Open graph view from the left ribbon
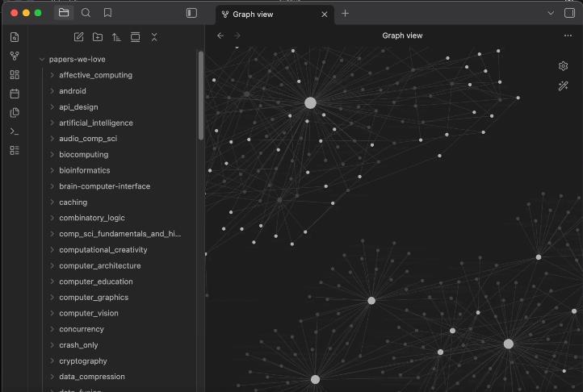The height and width of the screenshot is (392, 583). (15, 56)
